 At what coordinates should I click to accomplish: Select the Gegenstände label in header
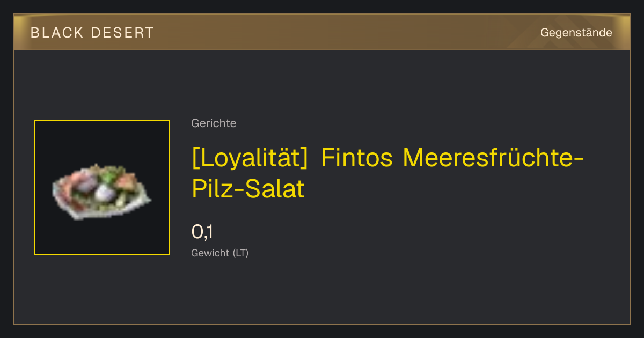point(576,33)
